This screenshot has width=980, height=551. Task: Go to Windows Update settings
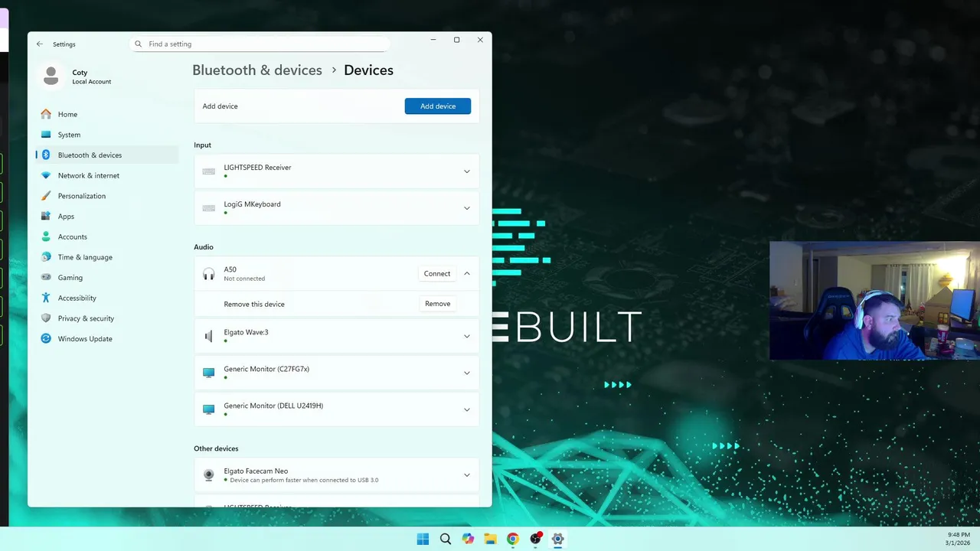pos(107,339)
